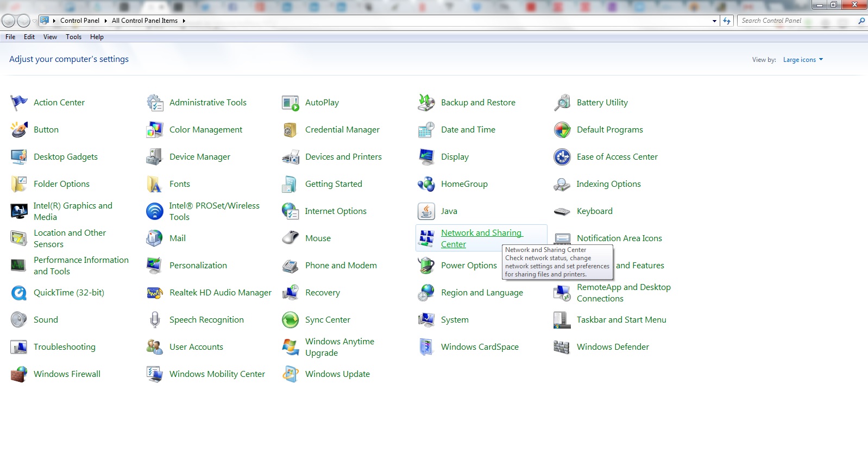The width and height of the screenshot is (868, 466).
Task: Expand the Control Panel breadcrumb arrow
Action: tap(105, 21)
